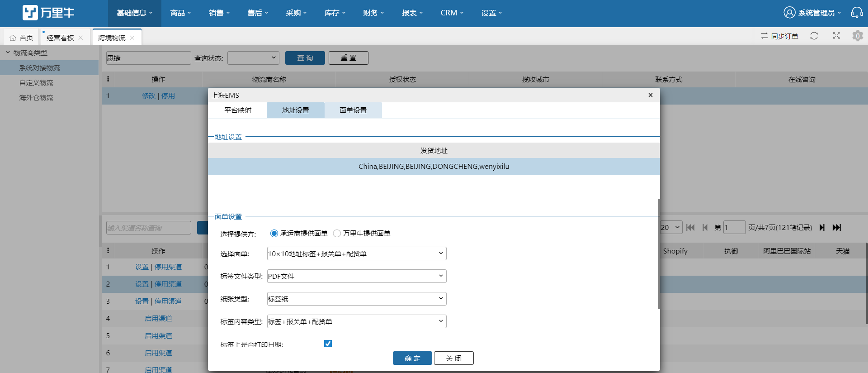Viewport: 868px width, 373px height.
Task: Select 系统对接物流 in the sidebar tree
Action: point(49,68)
